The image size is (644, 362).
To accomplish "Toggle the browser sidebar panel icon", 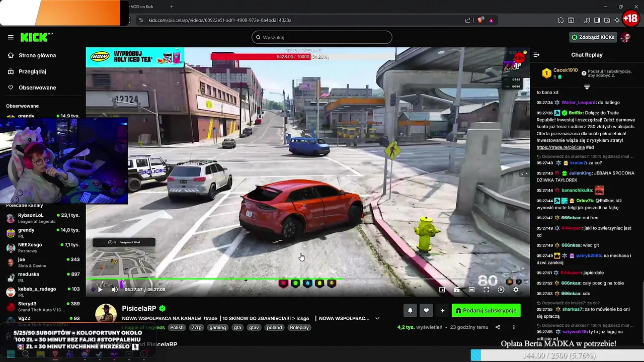I will [597, 20].
